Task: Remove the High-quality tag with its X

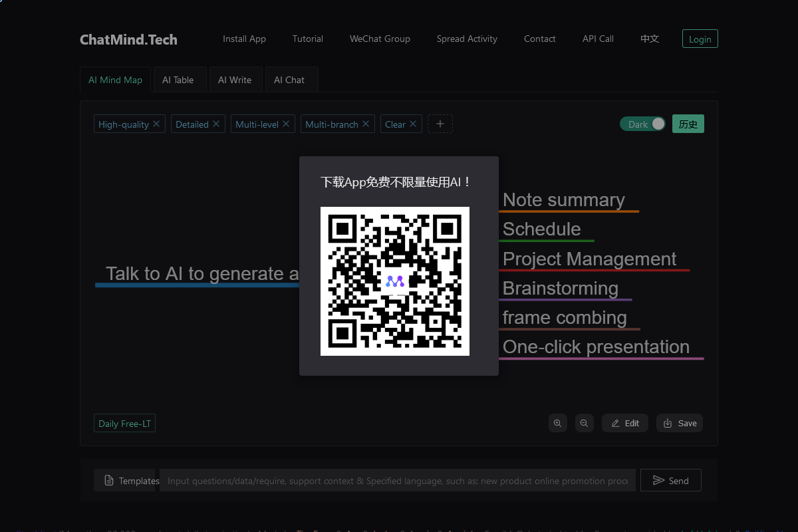Action: (156, 124)
